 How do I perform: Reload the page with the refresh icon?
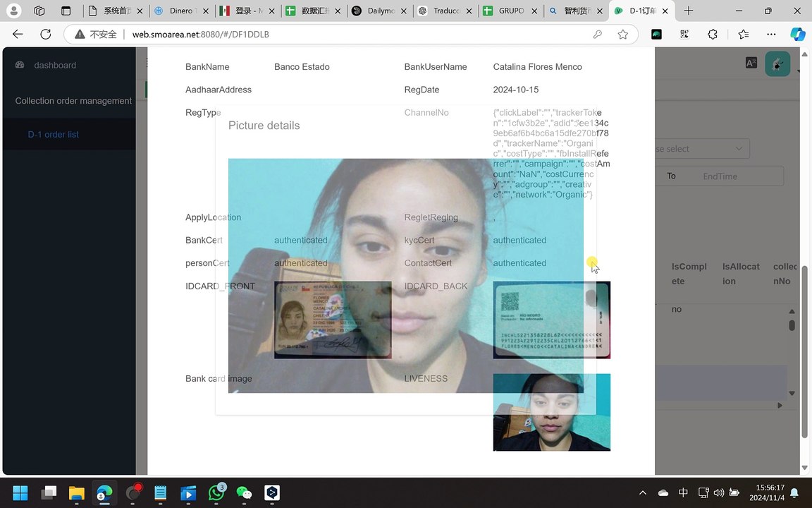[x=46, y=34]
